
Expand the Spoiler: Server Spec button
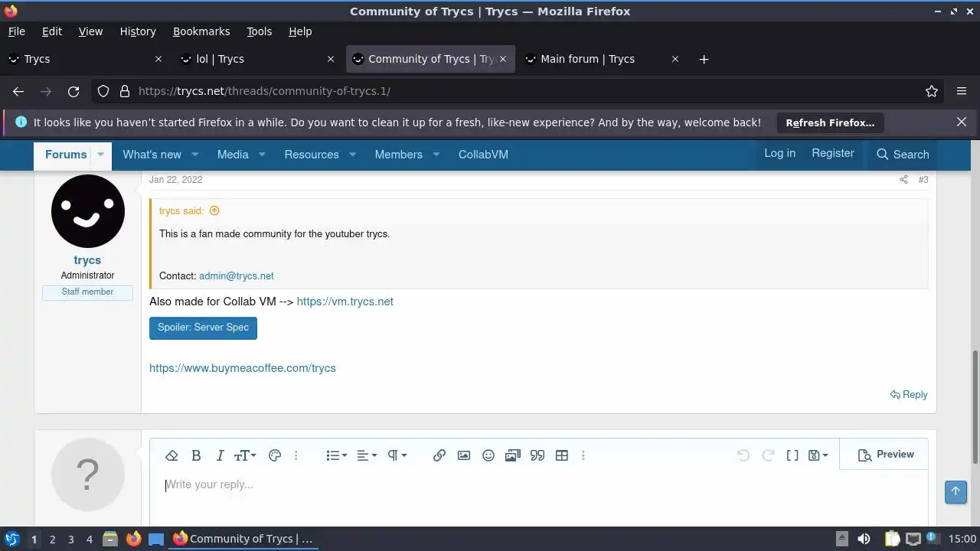203,328
